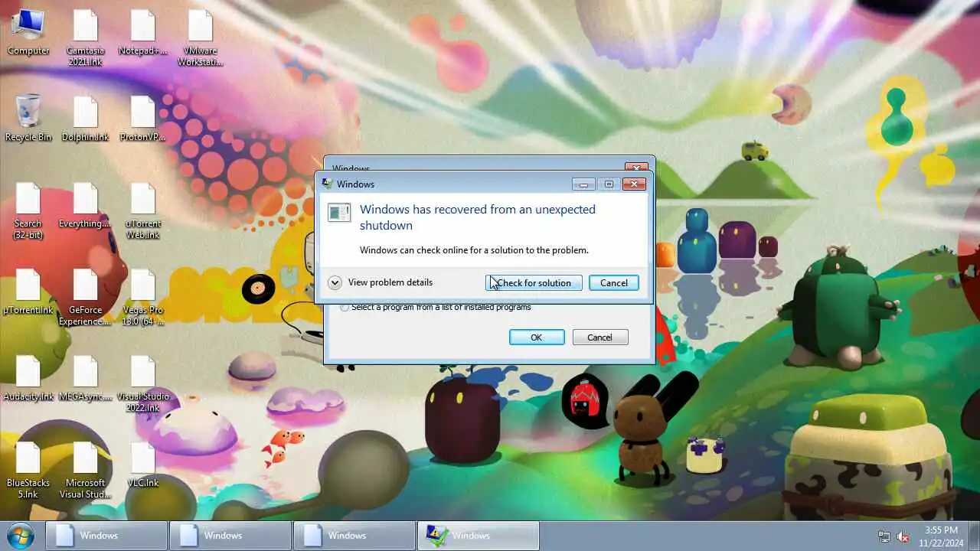Viewport: 980px width, 551px height.
Task: Select the GeForce Experience shortcut
Action: tap(85, 297)
